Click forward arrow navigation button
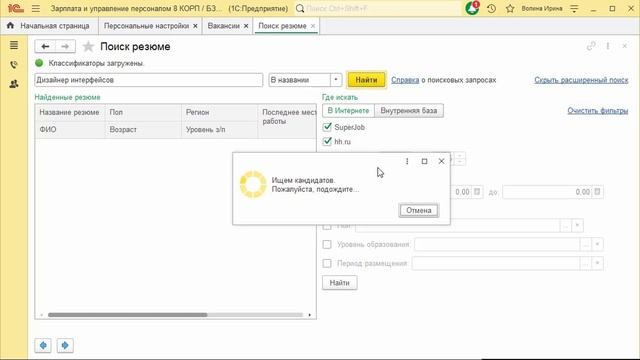The width and height of the screenshot is (640, 360). pos(65,47)
